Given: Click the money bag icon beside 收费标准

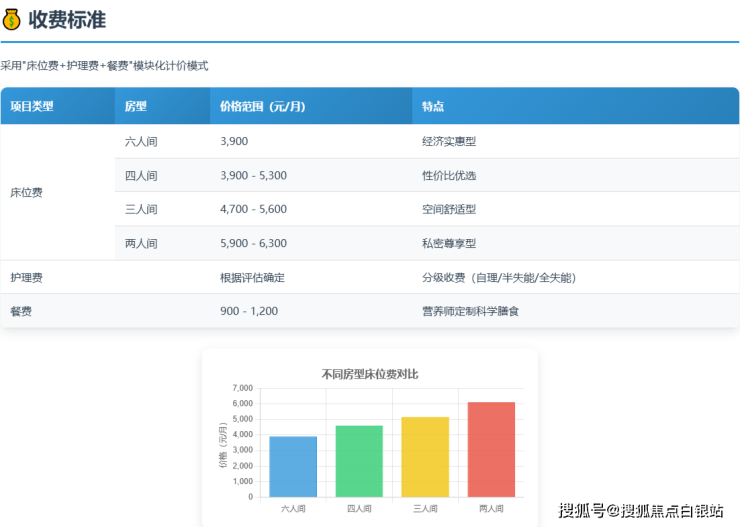Looking at the screenshot, I should point(12,19).
